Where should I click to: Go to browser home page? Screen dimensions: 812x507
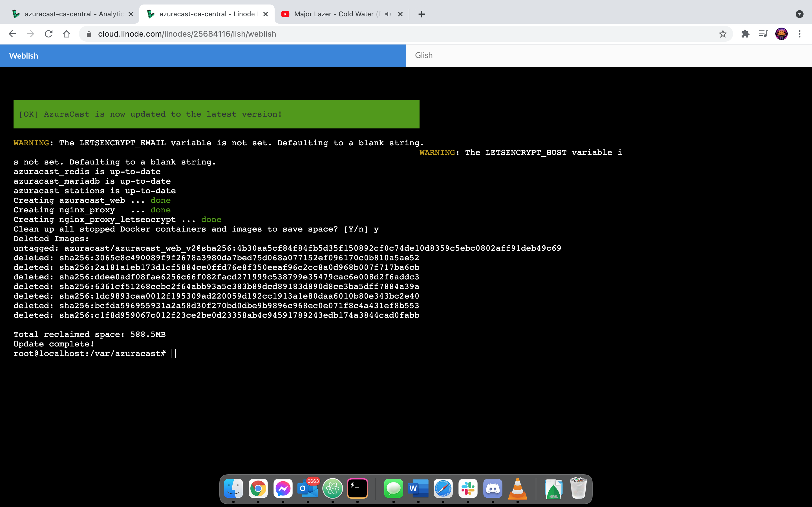pos(67,34)
